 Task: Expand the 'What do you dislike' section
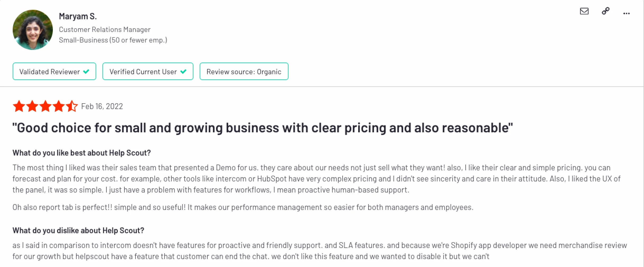coord(78,230)
